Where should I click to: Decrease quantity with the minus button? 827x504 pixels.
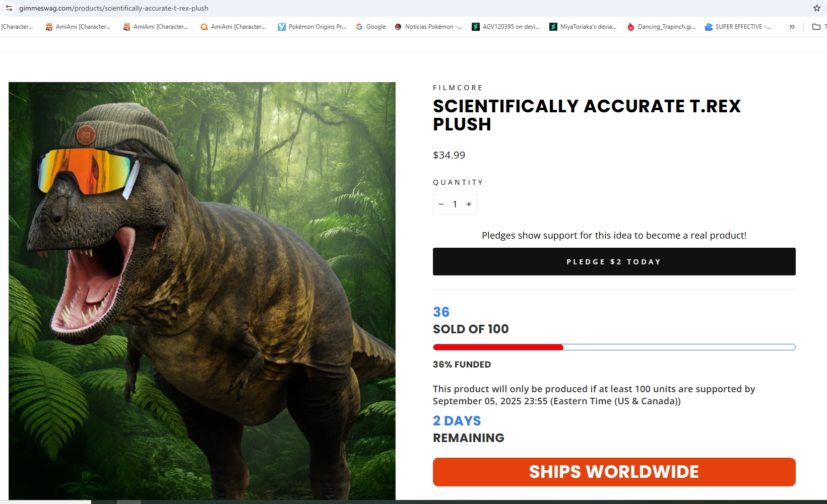click(x=441, y=204)
